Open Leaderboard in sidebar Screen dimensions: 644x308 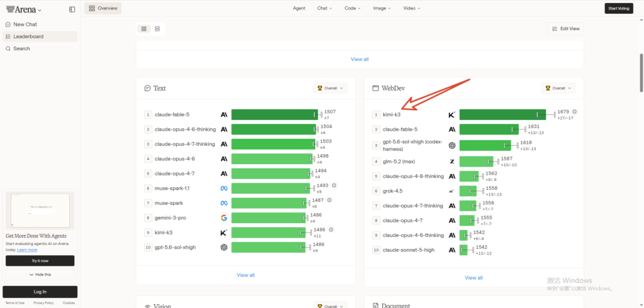[x=40, y=36]
